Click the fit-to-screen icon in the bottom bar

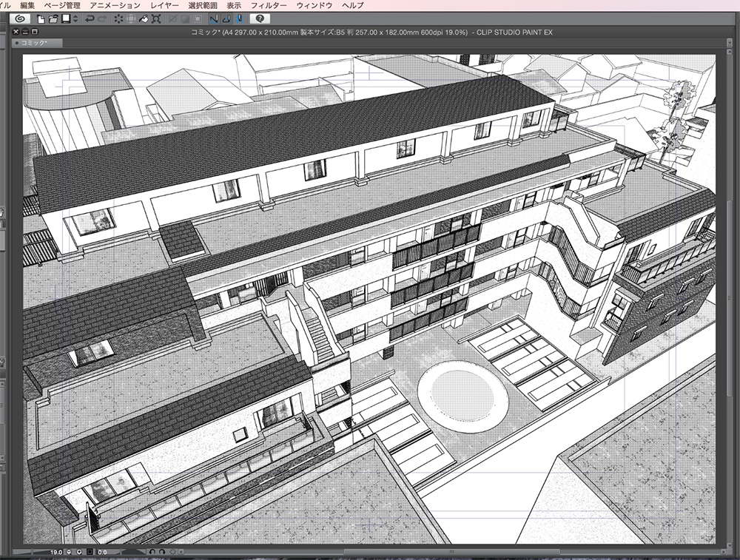[x=89, y=551]
